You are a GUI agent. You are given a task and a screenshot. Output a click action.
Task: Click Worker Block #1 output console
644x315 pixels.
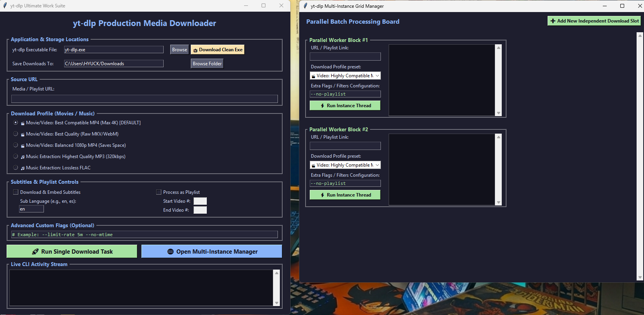442,80
